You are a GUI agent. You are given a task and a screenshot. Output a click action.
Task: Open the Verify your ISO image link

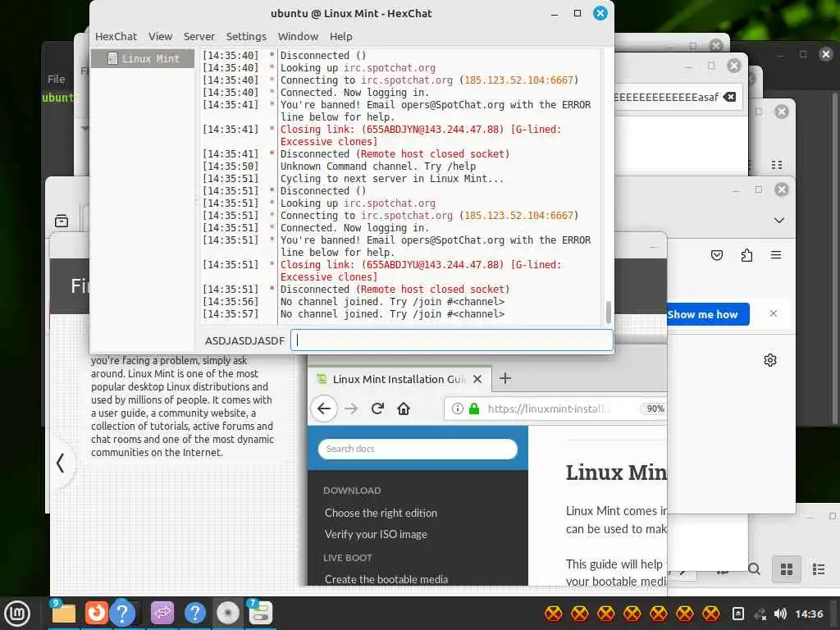pos(376,535)
